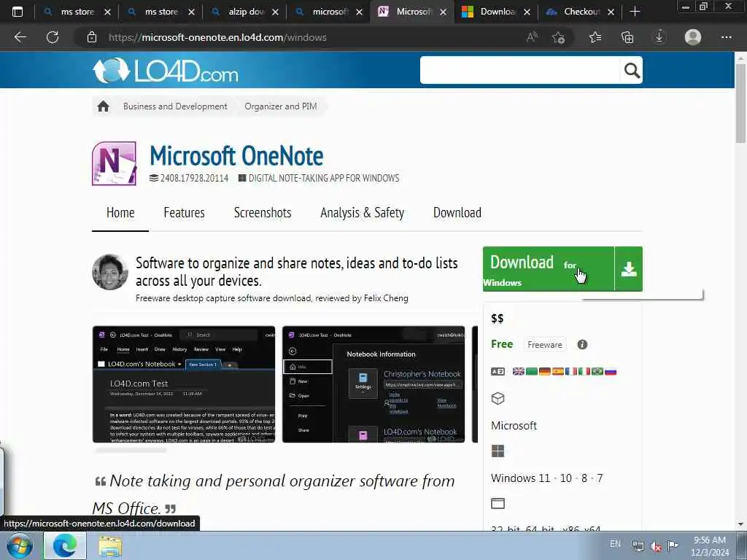The height and width of the screenshot is (560, 747).
Task: Click screenshot gallery horizontal scrollbar
Action: [131, 450]
